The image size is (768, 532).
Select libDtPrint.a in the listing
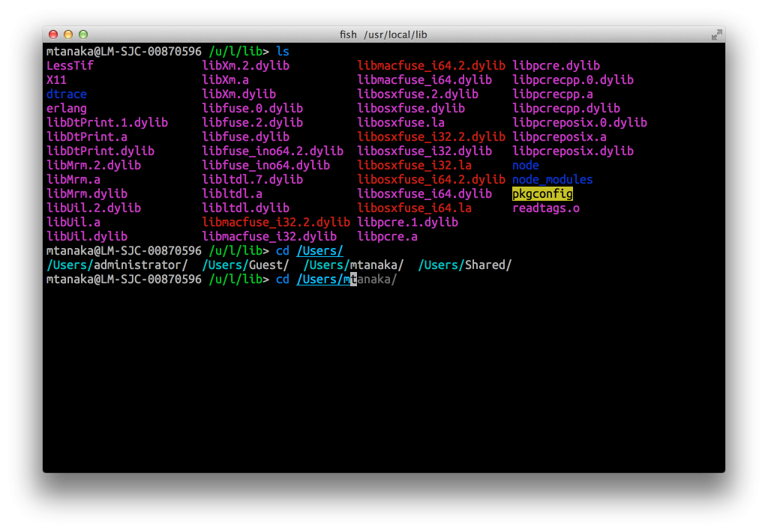[x=87, y=136]
